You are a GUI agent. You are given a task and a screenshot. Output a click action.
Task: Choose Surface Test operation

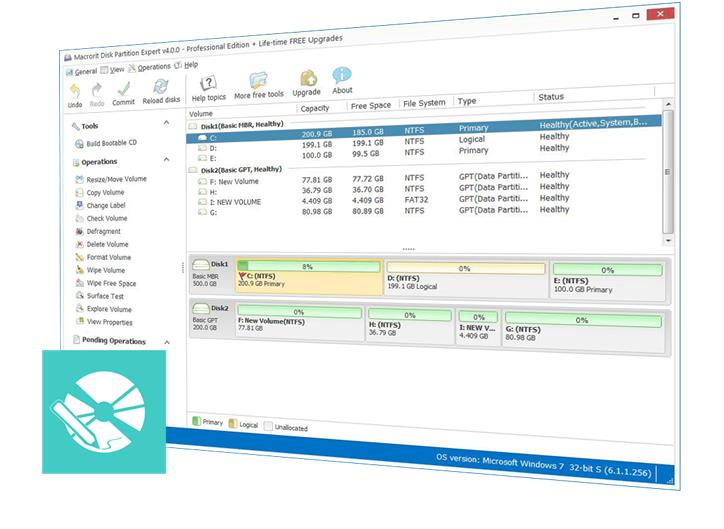pyautogui.click(x=99, y=296)
